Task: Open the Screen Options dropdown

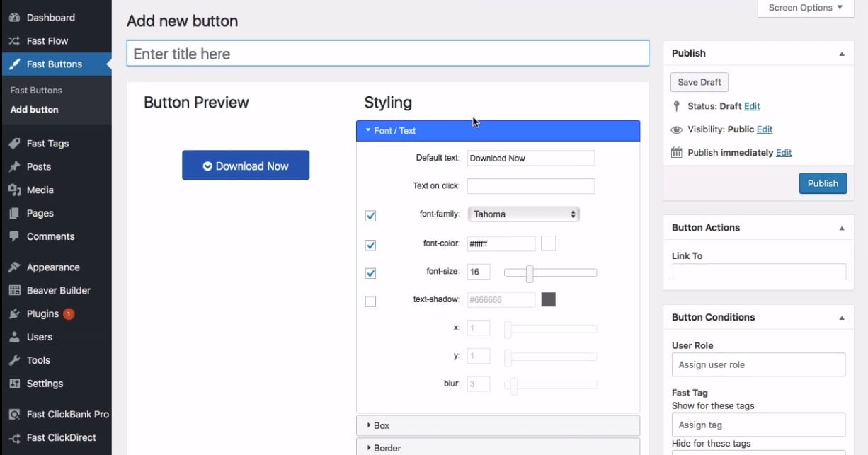Action: click(805, 8)
